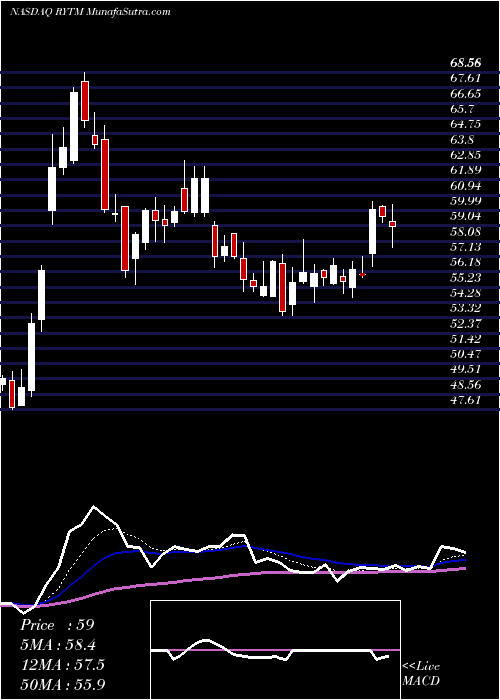
Task: Click the 63.8 price axis label
Action: [x=464, y=140]
